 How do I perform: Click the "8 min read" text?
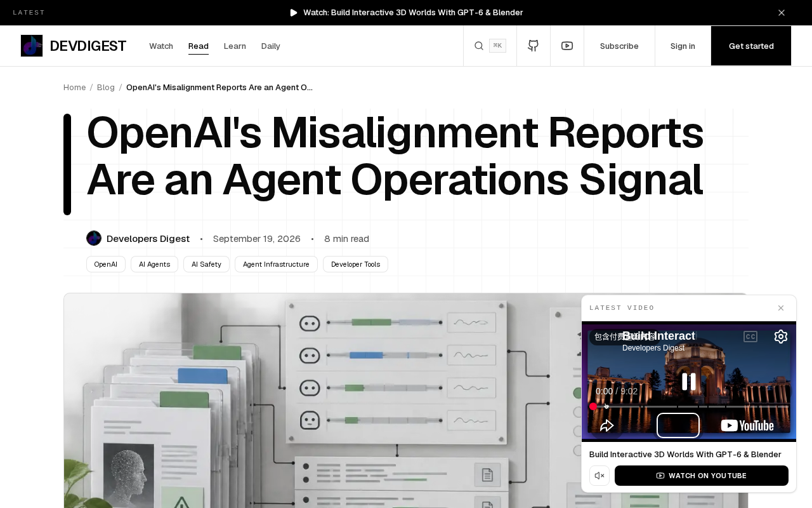(346, 239)
